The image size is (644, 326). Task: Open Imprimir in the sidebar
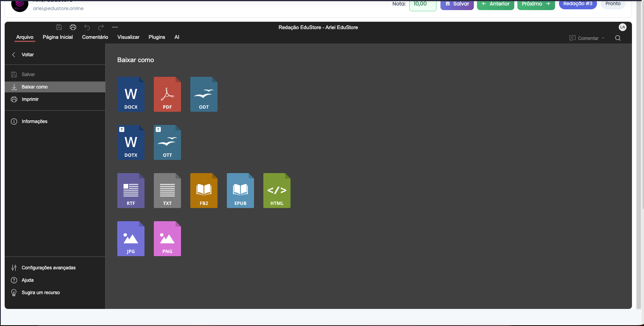[30, 99]
